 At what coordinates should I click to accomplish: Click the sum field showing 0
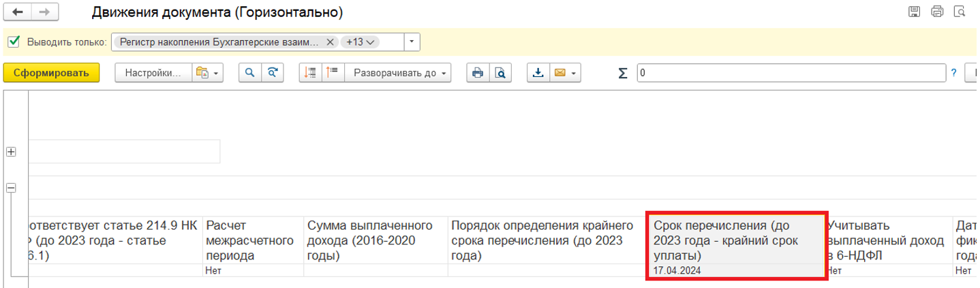pyautogui.click(x=791, y=73)
